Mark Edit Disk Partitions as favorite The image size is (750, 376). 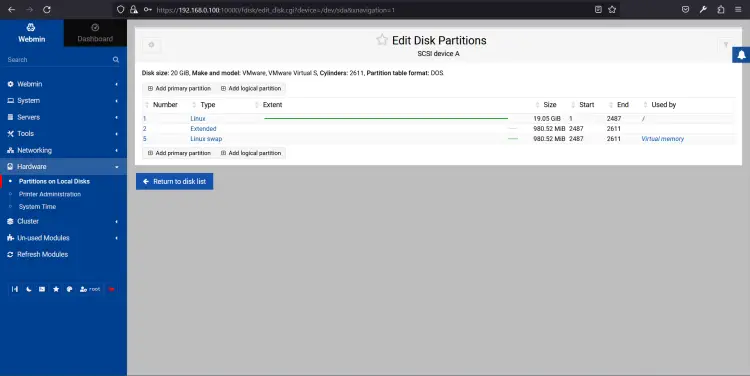point(382,40)
